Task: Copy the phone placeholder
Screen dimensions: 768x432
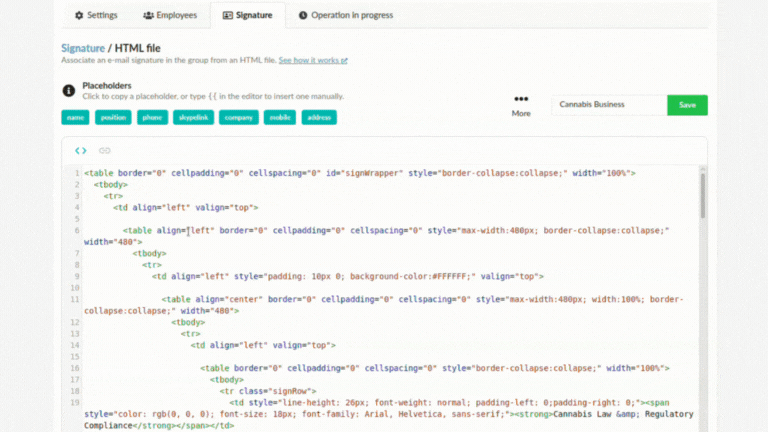Action: pyautogui.click(x=152, y=117)
